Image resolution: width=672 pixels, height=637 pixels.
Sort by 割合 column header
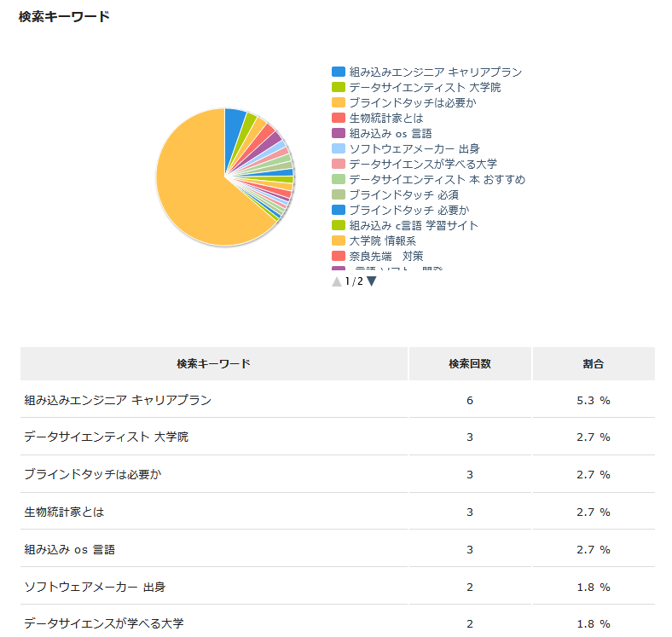tap(594, 364)
